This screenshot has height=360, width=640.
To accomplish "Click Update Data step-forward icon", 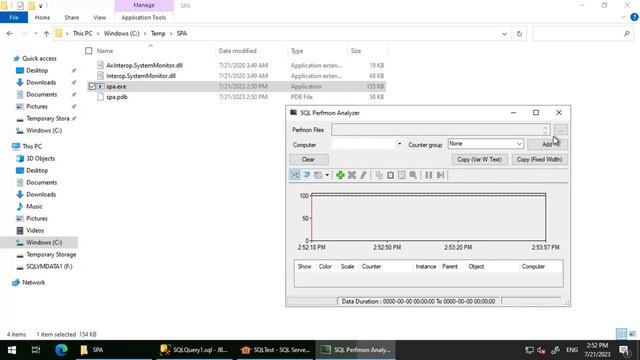I will click(x=440, y=175).
